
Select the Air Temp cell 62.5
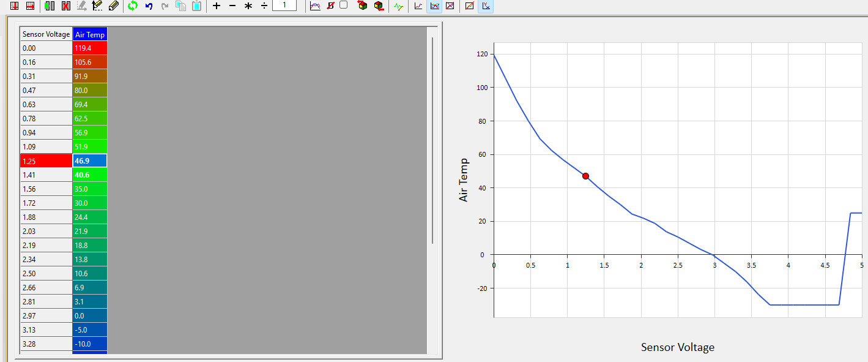(90, 118)
